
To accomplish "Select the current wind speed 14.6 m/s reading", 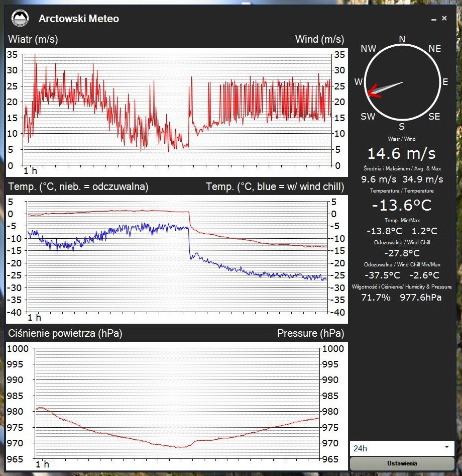I will pyautogui.click(x=401, y=153).
